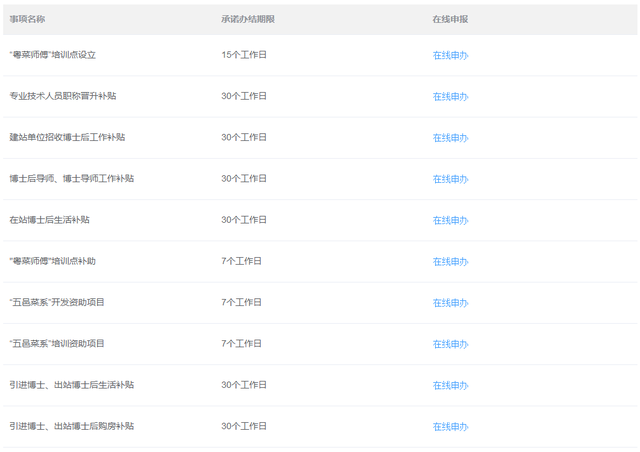Apply online for 建站单位招收博士后工作补贴
Screen dimensions: 640x452
pyautogui.click(x=450, y=137)
